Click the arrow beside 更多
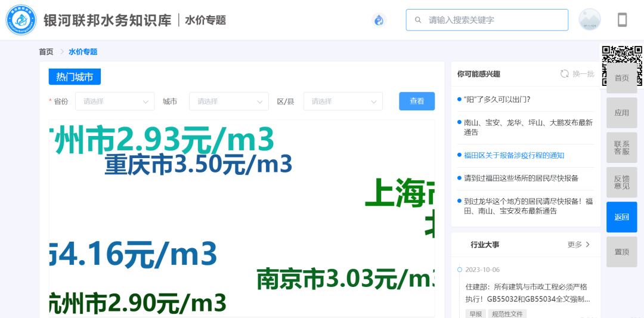 point(588,245)
